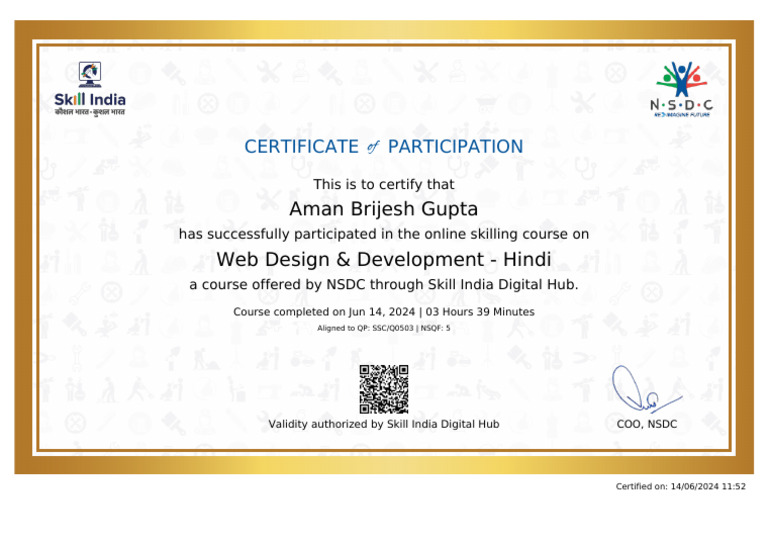768x543 pixels.
Task: Click the 'has successfully participated' sentence
Action: 384,234
